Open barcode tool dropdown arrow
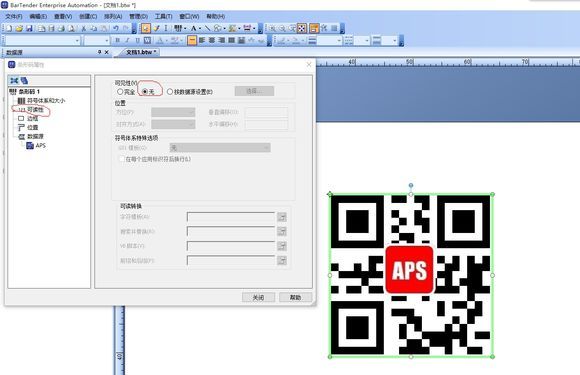 click(x=185, y=28)
